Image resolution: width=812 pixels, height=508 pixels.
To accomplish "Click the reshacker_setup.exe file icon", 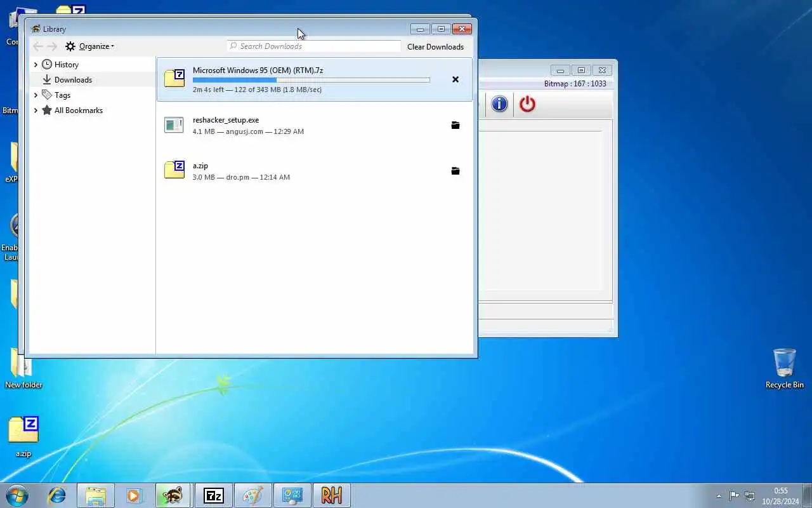I will (174, 125).
